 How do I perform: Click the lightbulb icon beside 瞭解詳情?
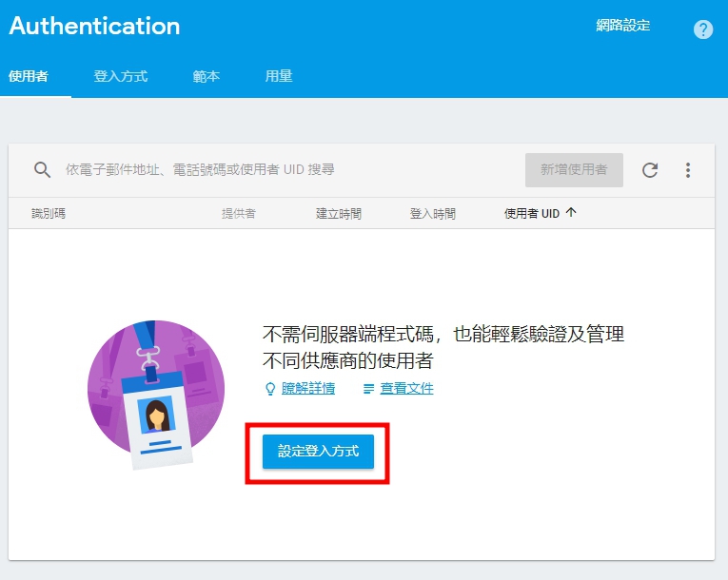269,389
